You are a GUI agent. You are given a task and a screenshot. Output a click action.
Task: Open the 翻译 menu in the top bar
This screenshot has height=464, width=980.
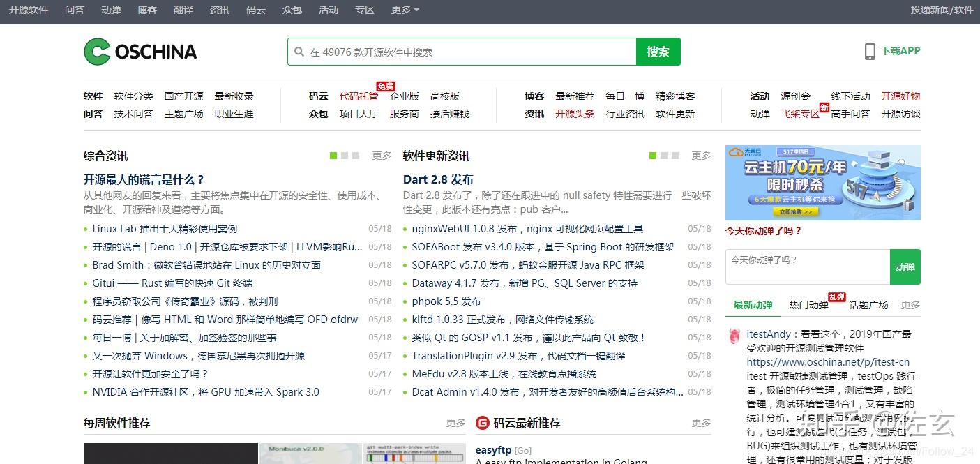click(183, 10)
